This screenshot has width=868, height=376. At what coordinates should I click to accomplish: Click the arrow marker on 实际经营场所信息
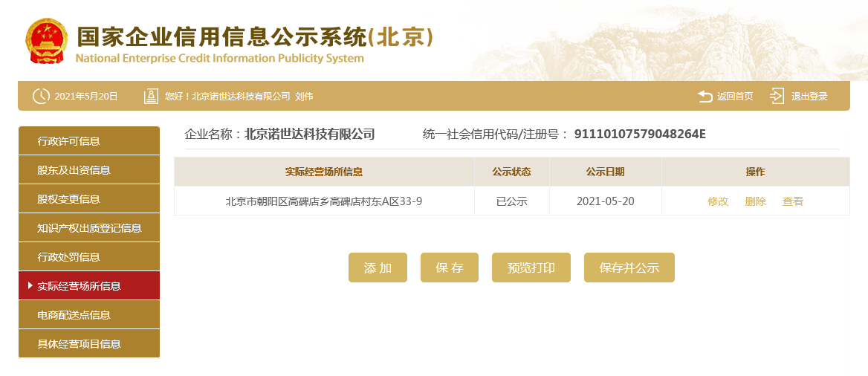(x=30, y=286)
